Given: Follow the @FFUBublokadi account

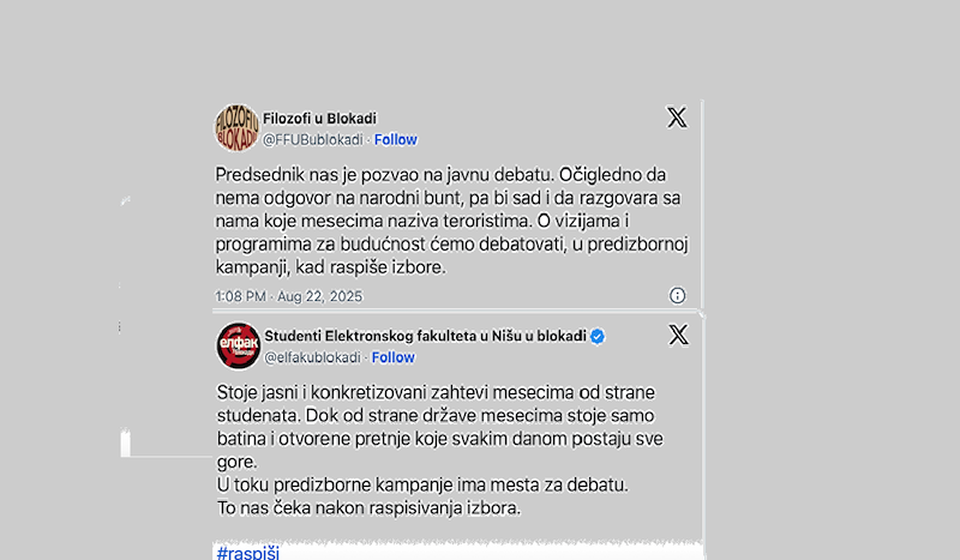Looking at the screenshot, I should click(x=396, y=140).
